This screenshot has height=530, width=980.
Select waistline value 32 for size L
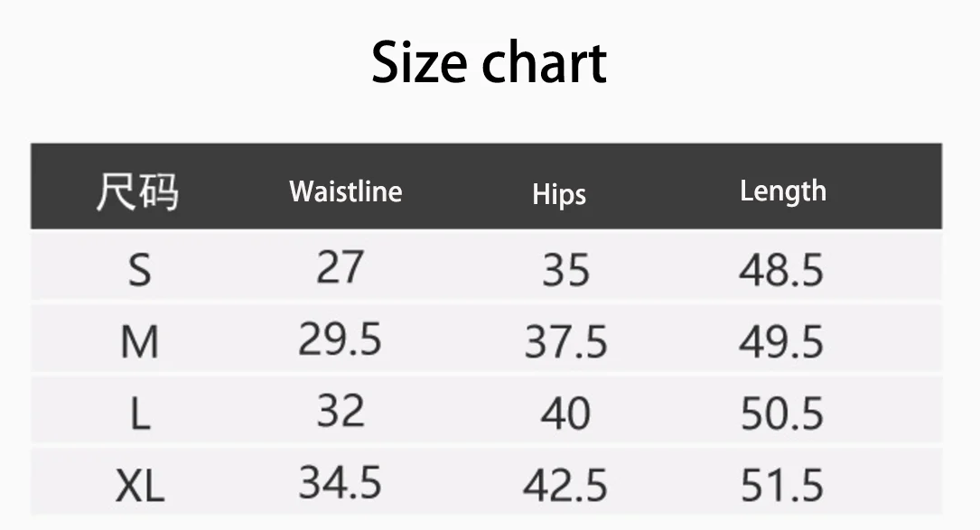pos(341,412)
